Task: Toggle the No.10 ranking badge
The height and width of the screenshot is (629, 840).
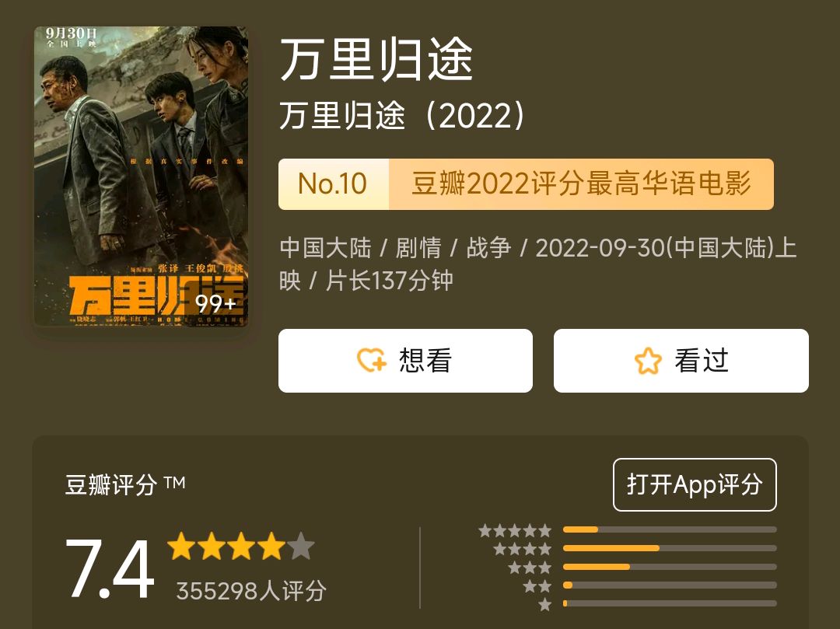Action: tap(334, 183)
